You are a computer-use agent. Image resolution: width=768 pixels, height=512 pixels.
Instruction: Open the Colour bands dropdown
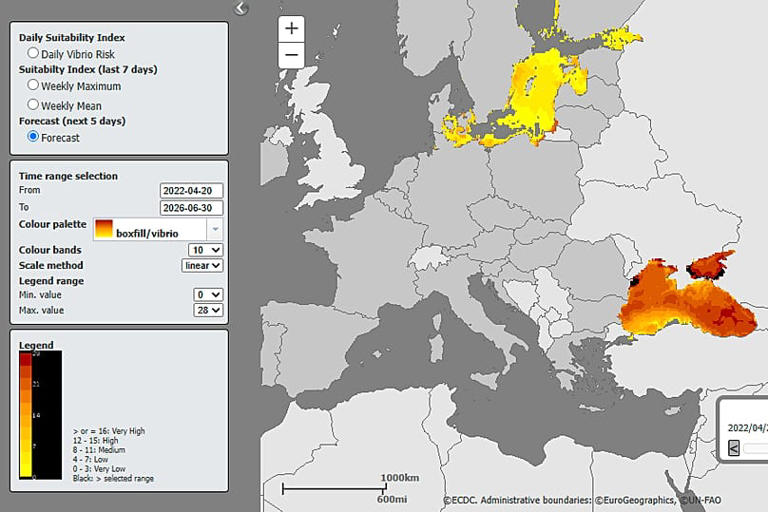point(206,250)
